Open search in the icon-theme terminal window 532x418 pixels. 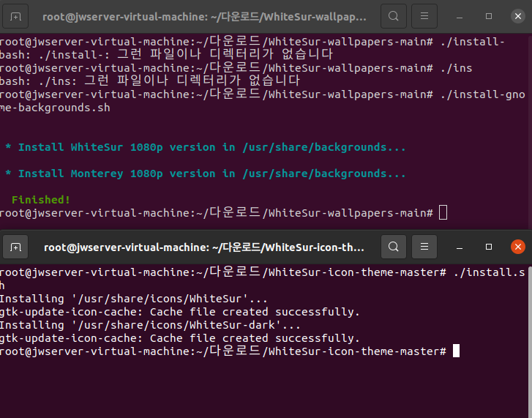(x=393, y=247)
